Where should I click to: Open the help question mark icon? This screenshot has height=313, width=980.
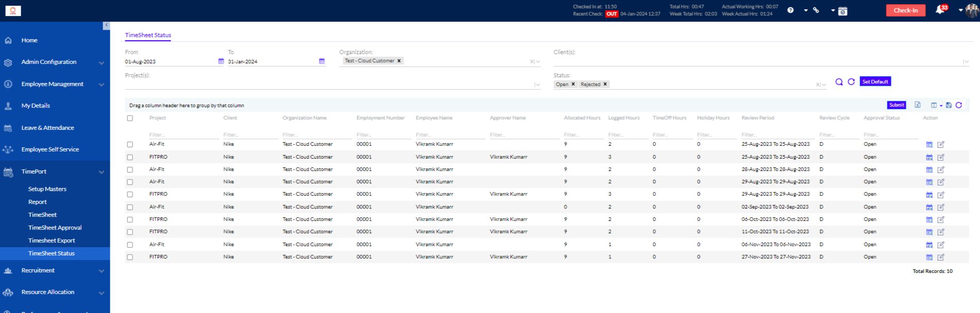coord(790,10)
